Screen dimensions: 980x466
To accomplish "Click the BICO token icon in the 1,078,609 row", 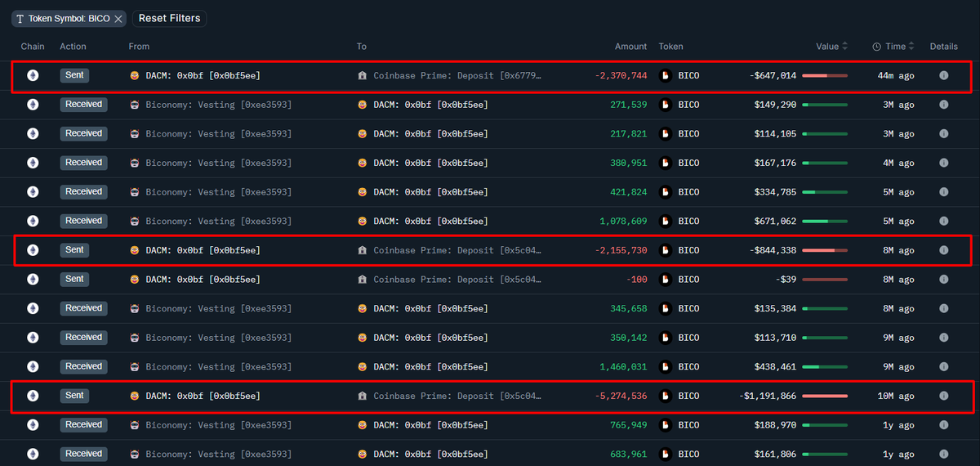I will pos(665,221).
